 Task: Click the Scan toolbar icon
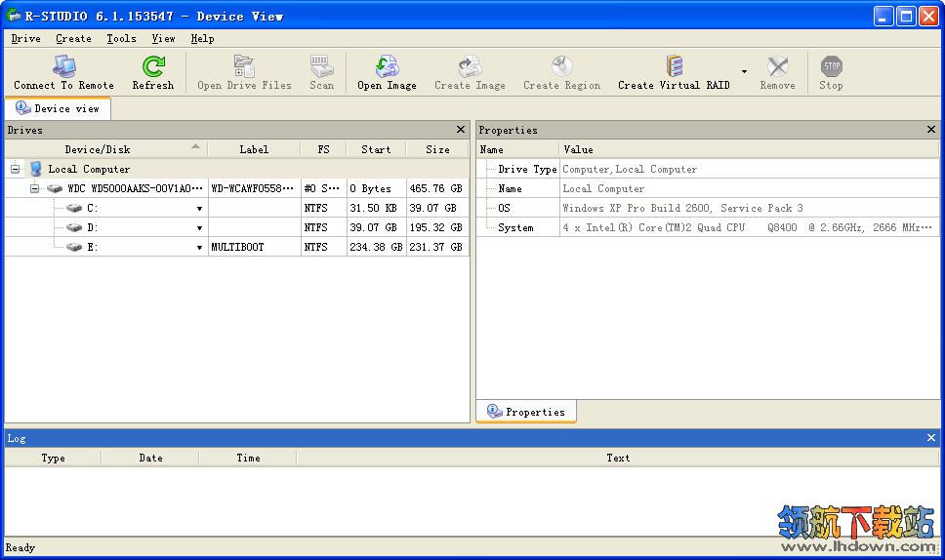(321, 66)
